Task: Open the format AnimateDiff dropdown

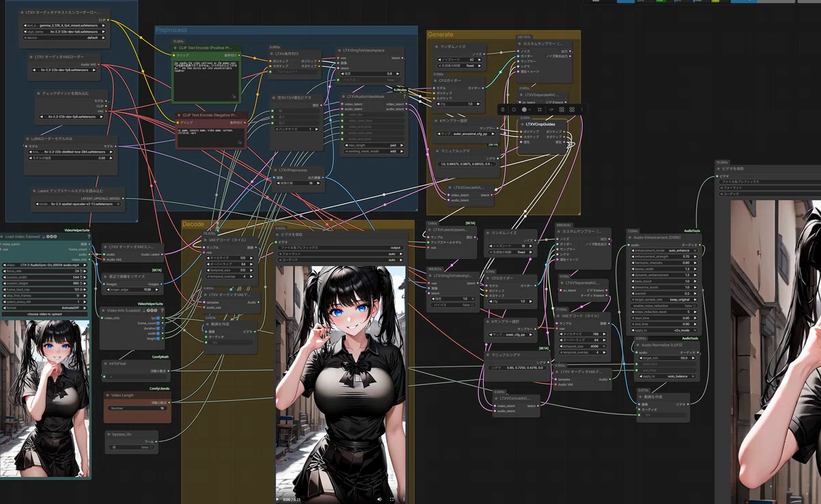Action: (44, 308)
